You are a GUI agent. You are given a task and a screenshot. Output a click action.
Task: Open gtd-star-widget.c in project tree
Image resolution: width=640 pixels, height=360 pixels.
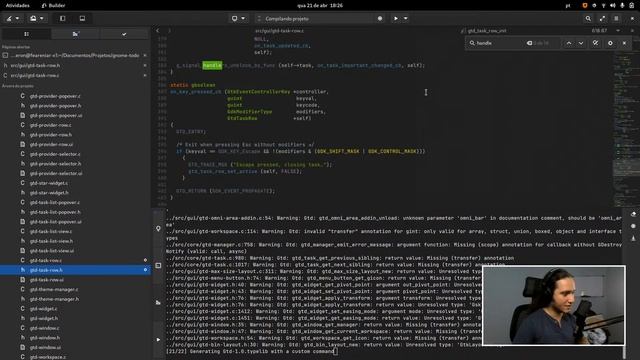click(49, 183)
